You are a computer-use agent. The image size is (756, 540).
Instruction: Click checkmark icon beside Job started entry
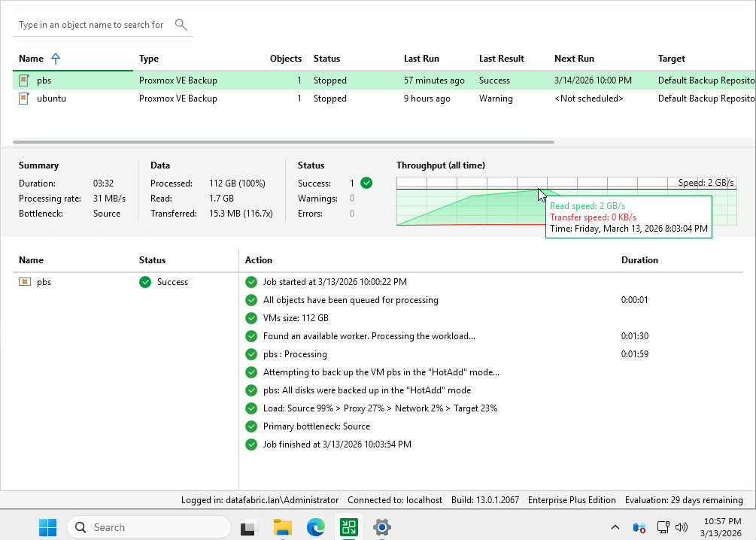(x=251, y=282)
